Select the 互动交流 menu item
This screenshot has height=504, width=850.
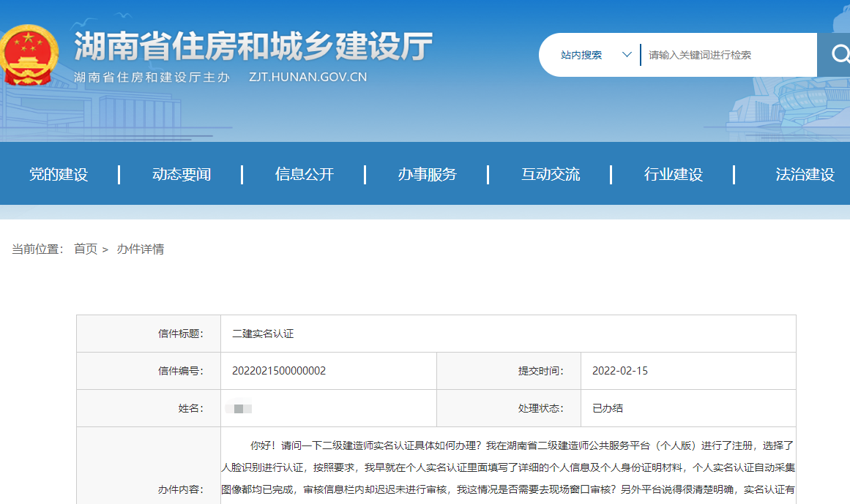[548, 174]
